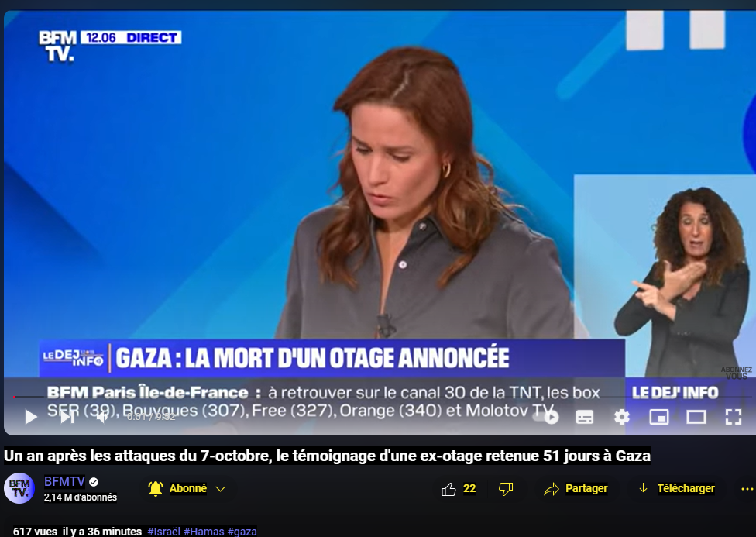Toggle the autoplay switch

click(545, 417)
